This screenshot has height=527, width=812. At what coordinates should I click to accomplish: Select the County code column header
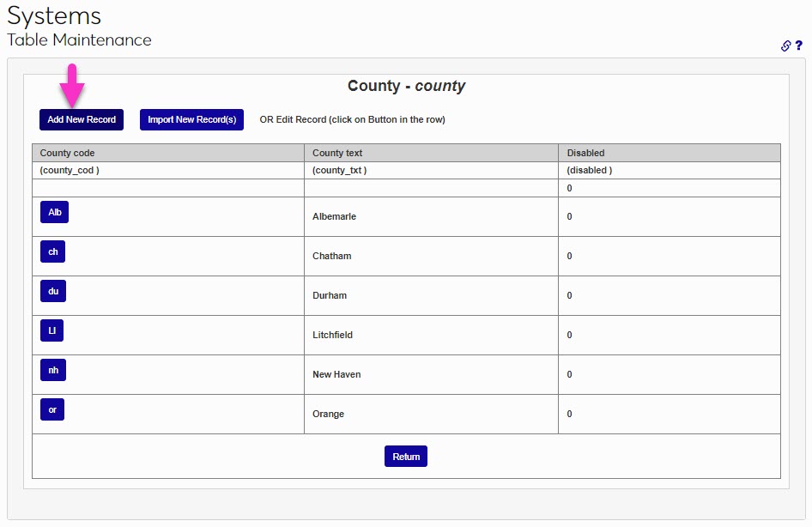tap(67, 153)
